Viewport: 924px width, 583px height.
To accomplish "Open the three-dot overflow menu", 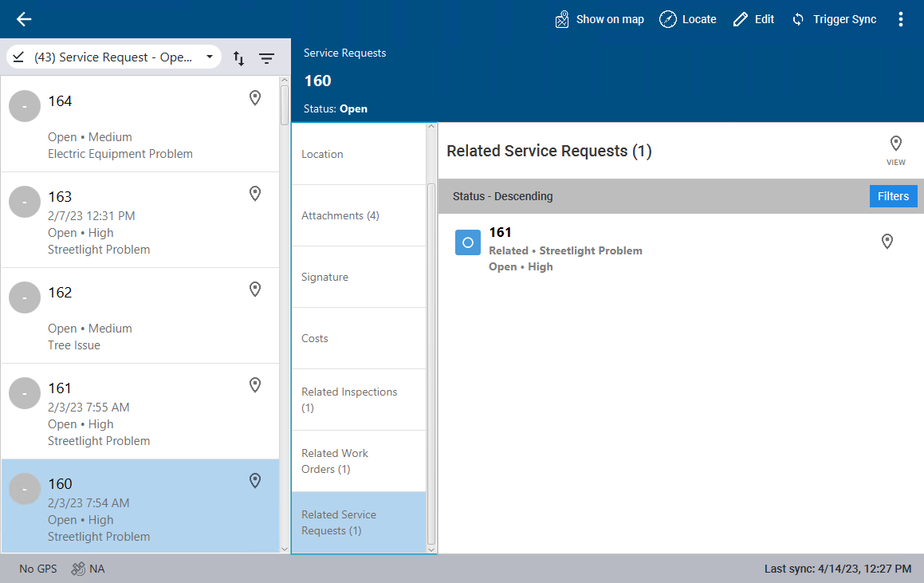I will point(901,19).
